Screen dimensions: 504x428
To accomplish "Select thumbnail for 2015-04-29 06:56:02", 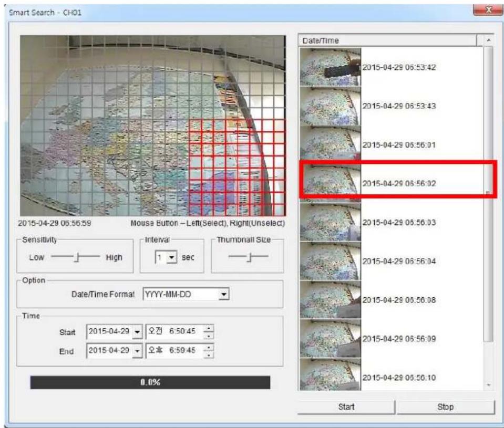I will click(330, 183).
